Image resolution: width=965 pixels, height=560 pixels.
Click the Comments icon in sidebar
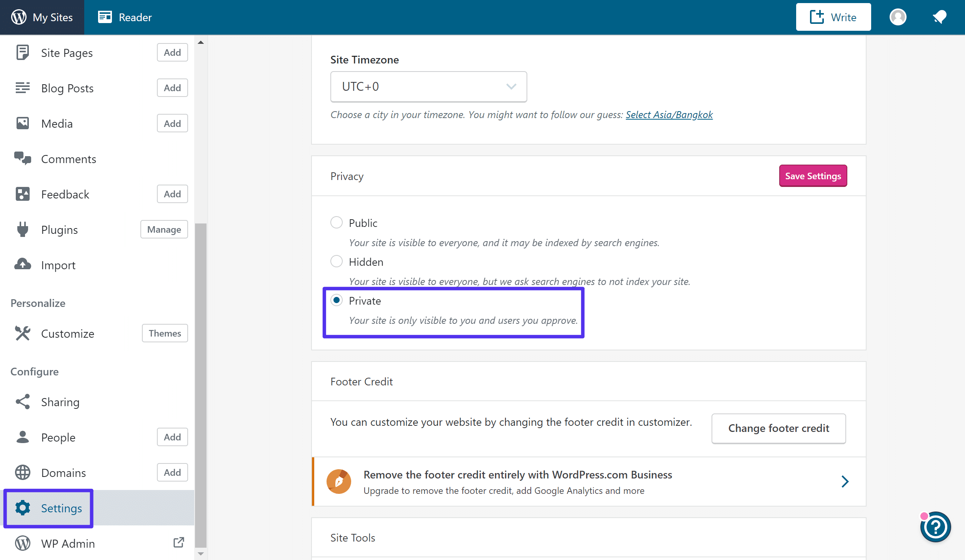pos(23,159)
